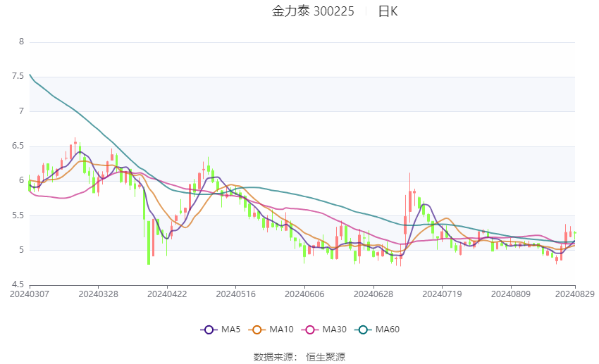Click the 日K period label
This screenshot has height=364, width=599.
[x=388, y=11]
